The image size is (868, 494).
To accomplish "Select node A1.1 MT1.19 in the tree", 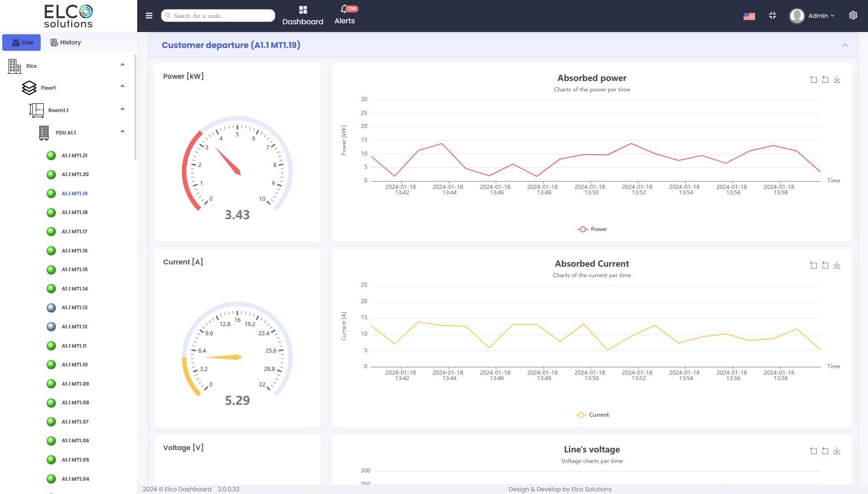I will click(75, 193).
